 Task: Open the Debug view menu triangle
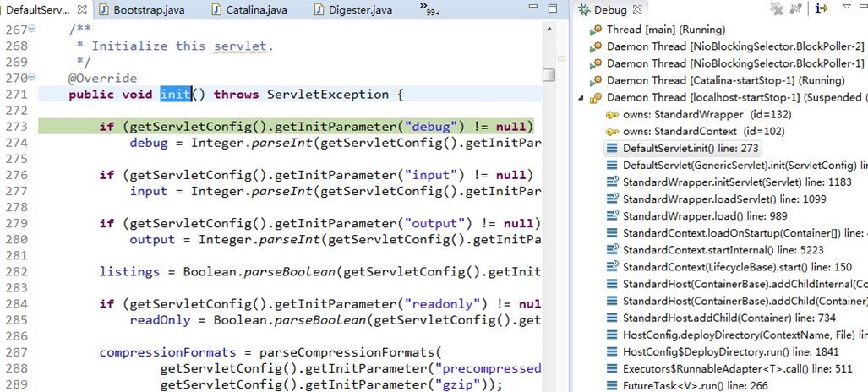click(x=847, y=8)
